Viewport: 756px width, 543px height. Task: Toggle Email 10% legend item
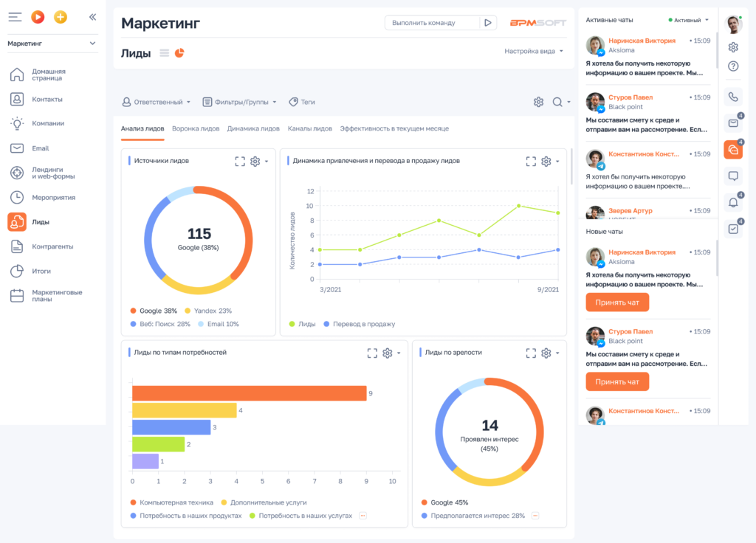pos(219,324)
